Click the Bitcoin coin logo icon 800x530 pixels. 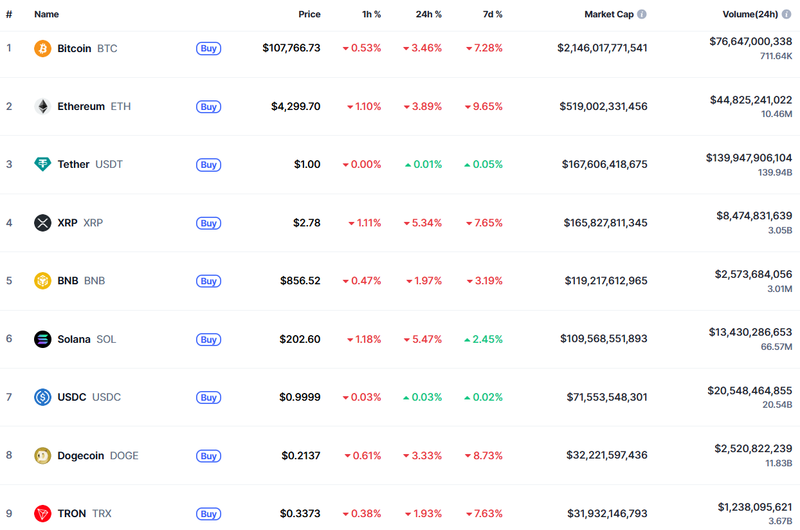pyautogui.click(x=43, y=48)
